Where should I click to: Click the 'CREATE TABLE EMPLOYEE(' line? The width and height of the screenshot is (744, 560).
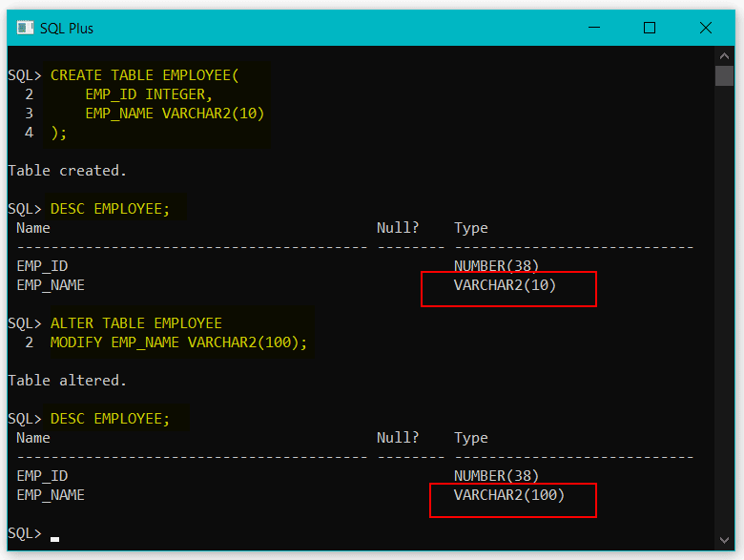(145, 75)
